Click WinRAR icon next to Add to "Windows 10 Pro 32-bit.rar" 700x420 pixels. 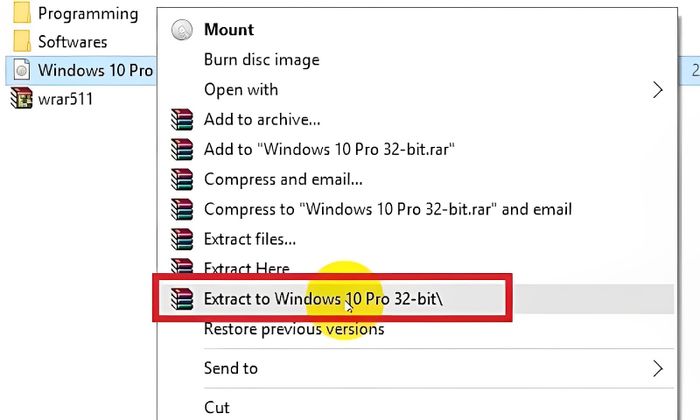(182, 150)
